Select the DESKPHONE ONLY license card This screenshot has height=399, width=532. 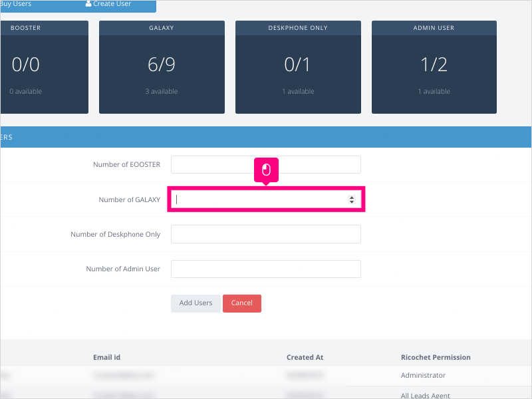[x=298, y=67]
